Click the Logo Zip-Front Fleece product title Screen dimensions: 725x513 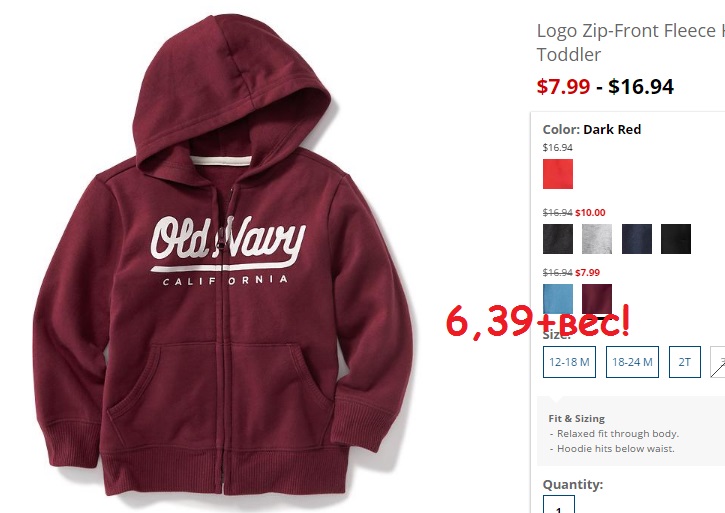coord(631,43)
